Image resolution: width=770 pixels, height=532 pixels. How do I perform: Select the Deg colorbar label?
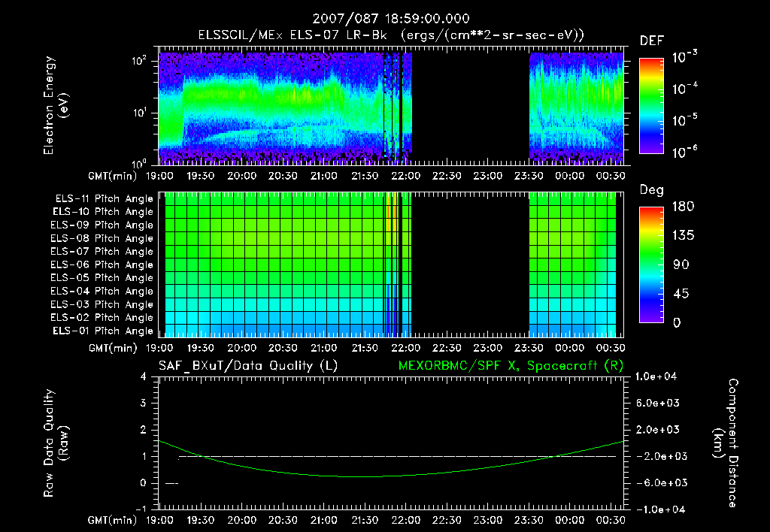tap(652, 190)
